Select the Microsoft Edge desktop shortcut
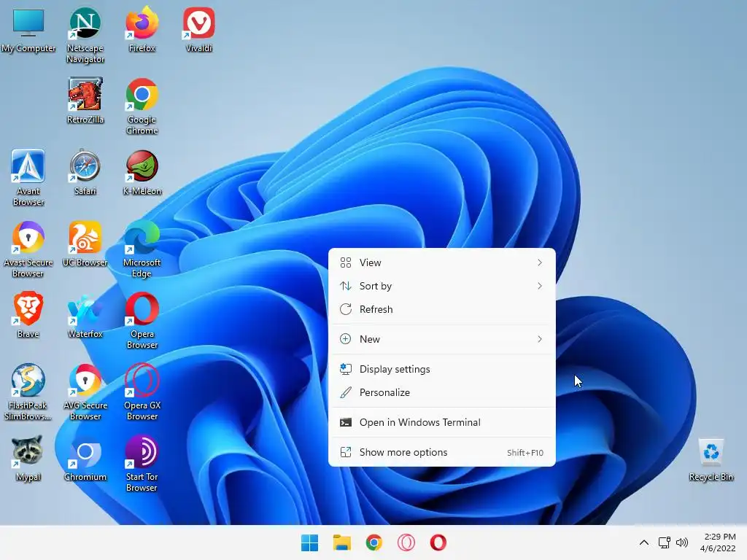Screen dimensions: 747x560 tap(142, 249)
